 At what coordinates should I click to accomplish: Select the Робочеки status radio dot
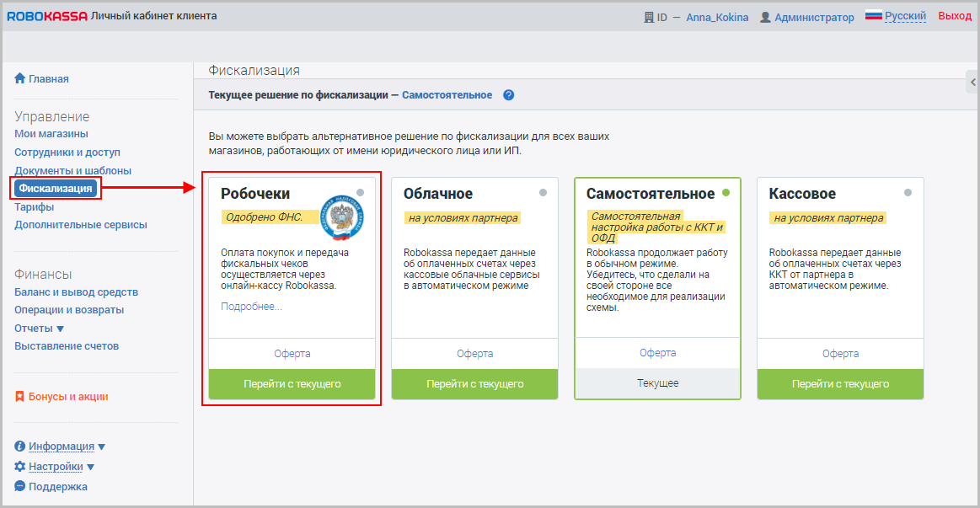[x=360, y=192]
